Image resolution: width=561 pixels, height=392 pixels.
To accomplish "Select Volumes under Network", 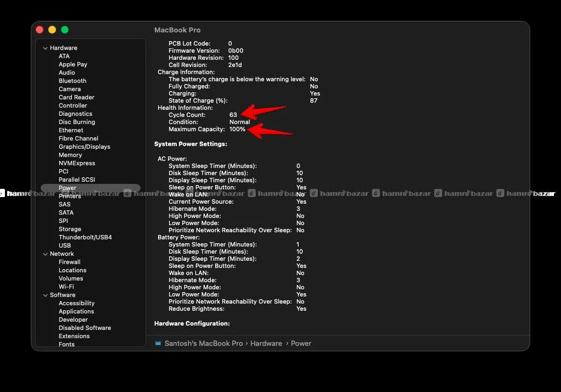I will (71, 278).
